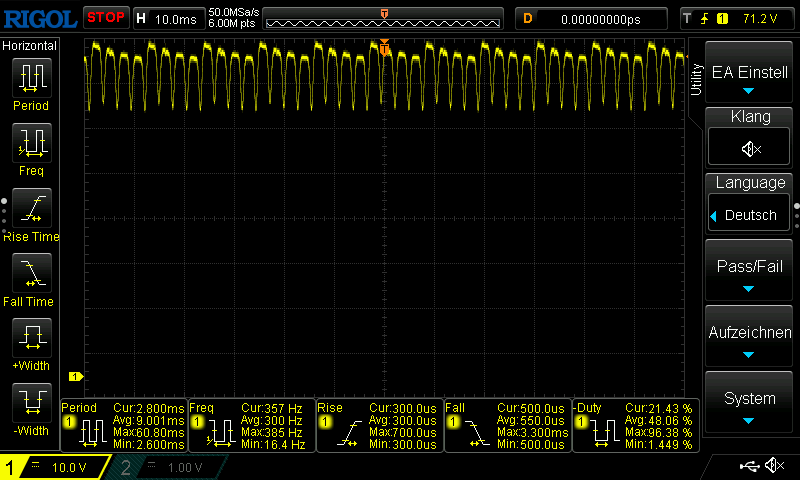Select the +Width measurement icon

coord(30,337)
